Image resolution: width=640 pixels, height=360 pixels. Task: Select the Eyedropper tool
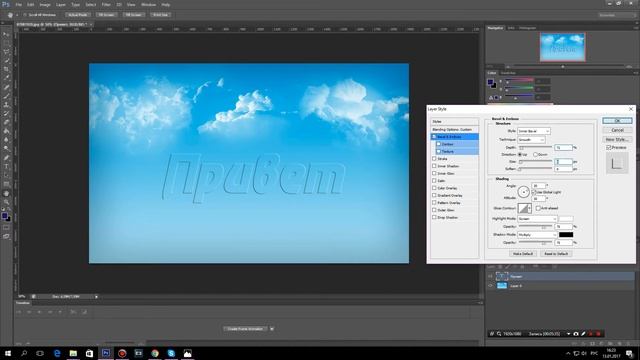tap(6, 78)
